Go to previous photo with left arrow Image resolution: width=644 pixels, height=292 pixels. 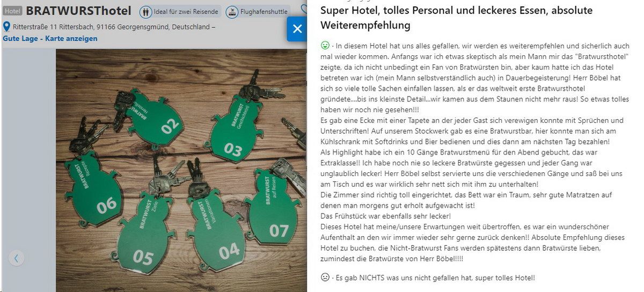click(16, 258)
